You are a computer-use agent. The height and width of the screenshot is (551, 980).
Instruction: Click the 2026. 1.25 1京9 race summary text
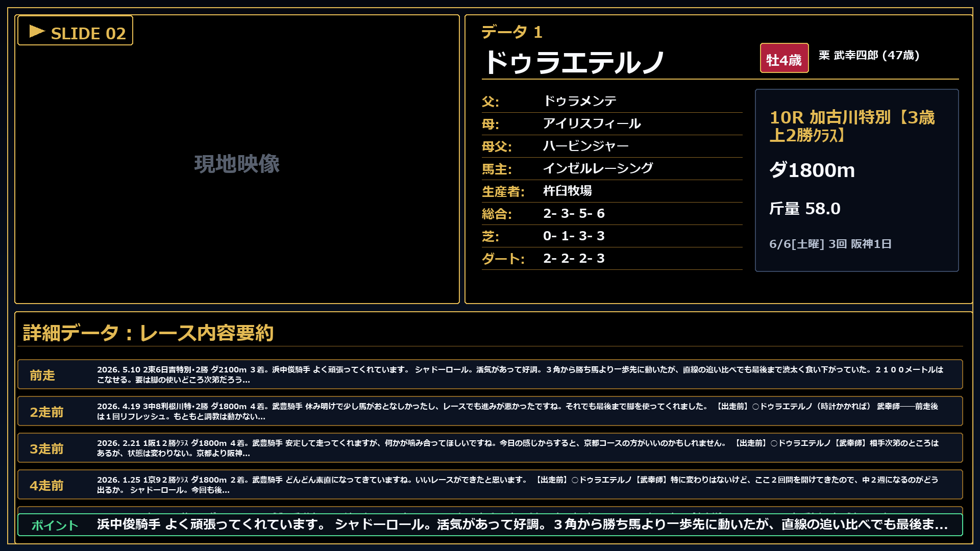click(x=518, y=485)
